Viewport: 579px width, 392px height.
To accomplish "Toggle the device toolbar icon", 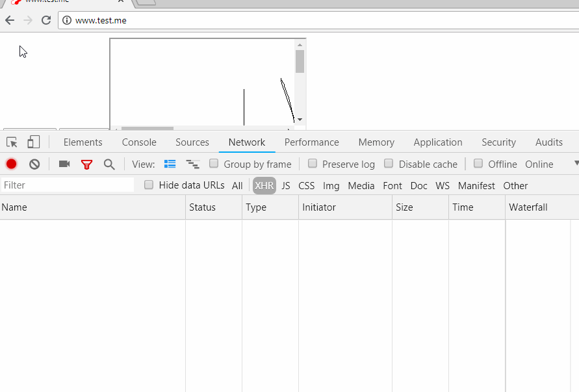I will [x=33, y=142].
